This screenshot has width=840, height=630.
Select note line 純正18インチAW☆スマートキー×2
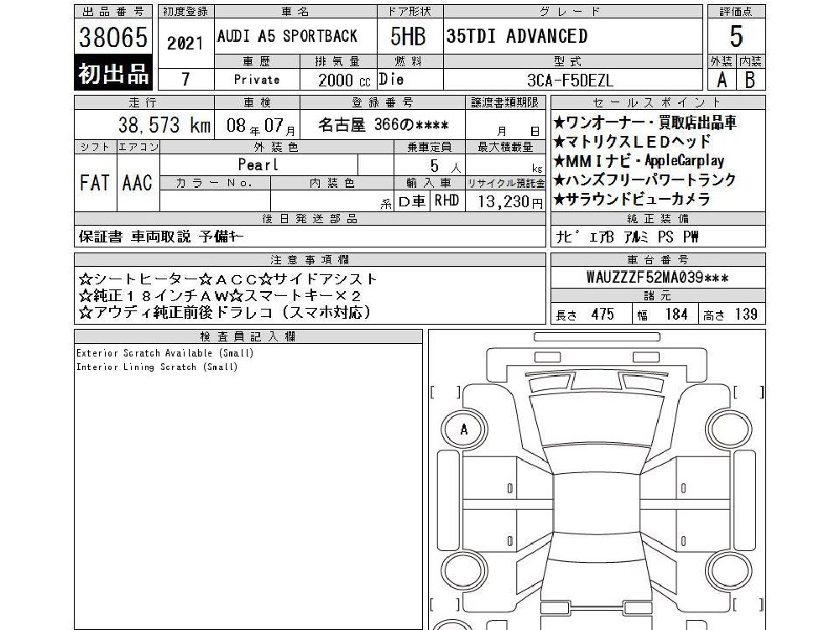(x=220, y=295)
